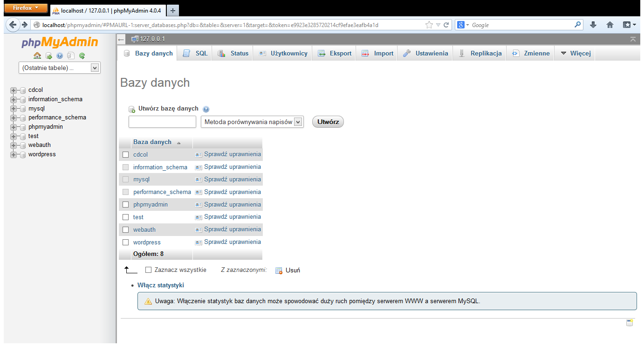Check the phpmyadmin database checkbox
This screenshot has width=644, height=347.
125,205
